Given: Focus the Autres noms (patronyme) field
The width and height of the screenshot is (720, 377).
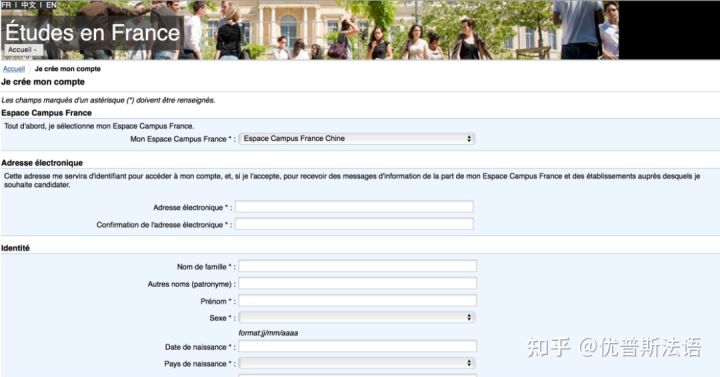Looking at the screenshot, I should pyautogui.click(x=357, y=283).
